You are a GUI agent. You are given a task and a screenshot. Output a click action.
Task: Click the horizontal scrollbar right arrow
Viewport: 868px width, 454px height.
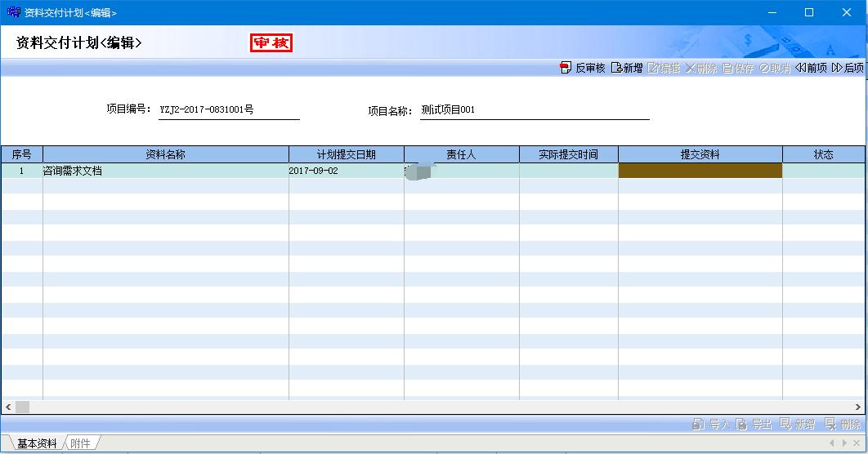point(860,407)
